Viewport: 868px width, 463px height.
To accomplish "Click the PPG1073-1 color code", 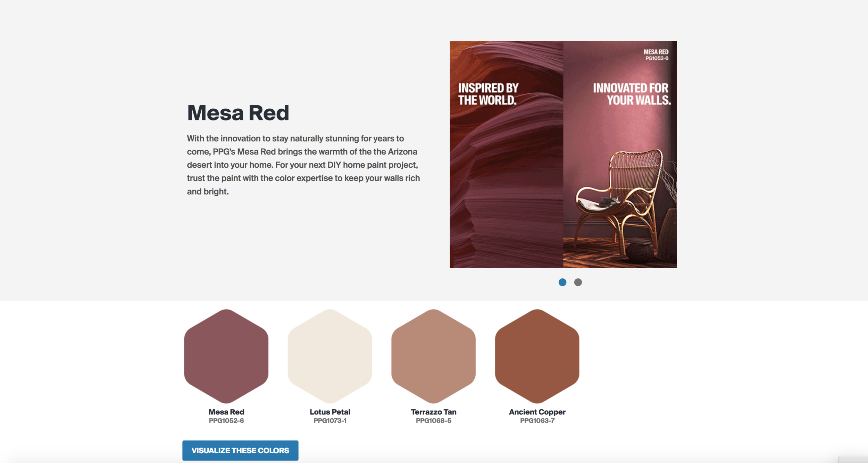I will (x=329, y=421).
